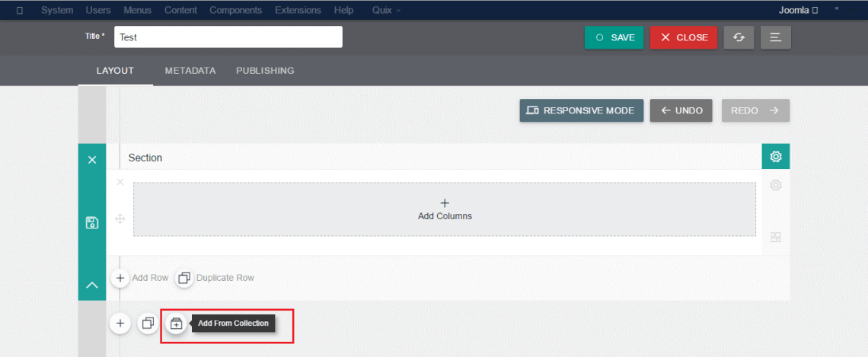The height and width of the screenshot is (357, 868).
Task: Enable Responsive Mode
Action: point(582,110)
